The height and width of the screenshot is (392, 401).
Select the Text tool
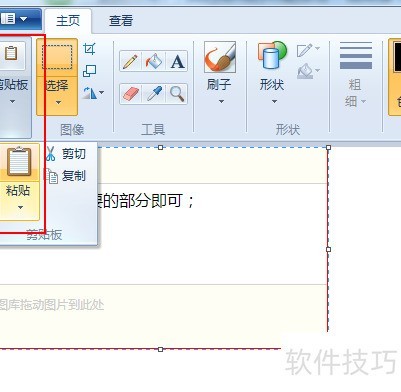coord(177,61)
